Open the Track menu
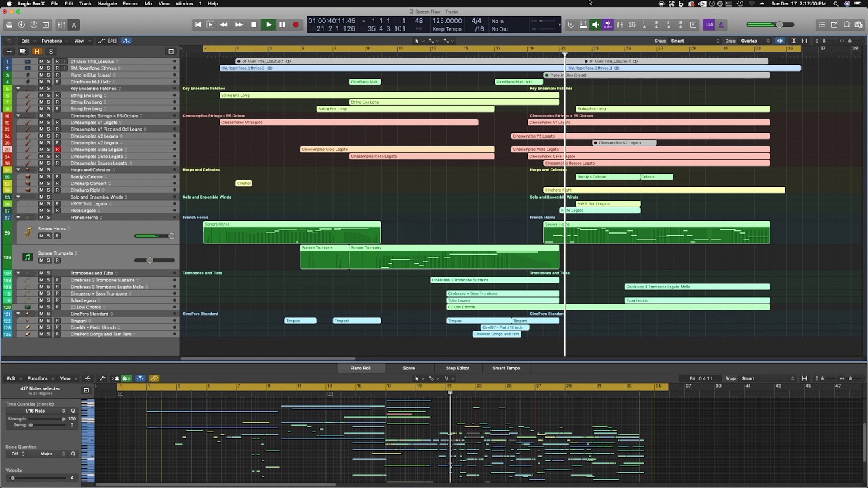 85,3
